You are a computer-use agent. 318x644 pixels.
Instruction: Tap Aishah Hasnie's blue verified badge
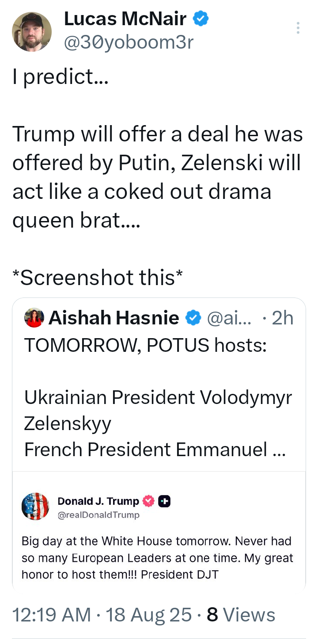click(x=193, y=318)
